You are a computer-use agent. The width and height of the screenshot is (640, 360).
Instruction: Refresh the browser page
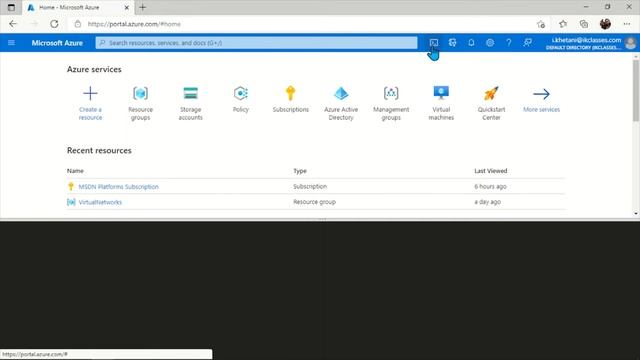pyautogui.click(x=54, y=24)
